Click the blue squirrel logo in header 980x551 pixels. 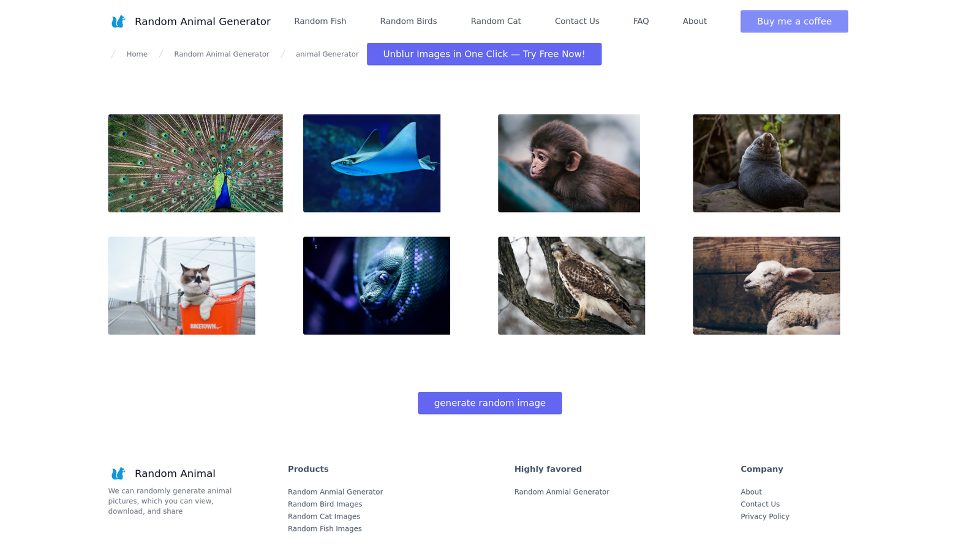pyautogui.click(x=118, y=21)
